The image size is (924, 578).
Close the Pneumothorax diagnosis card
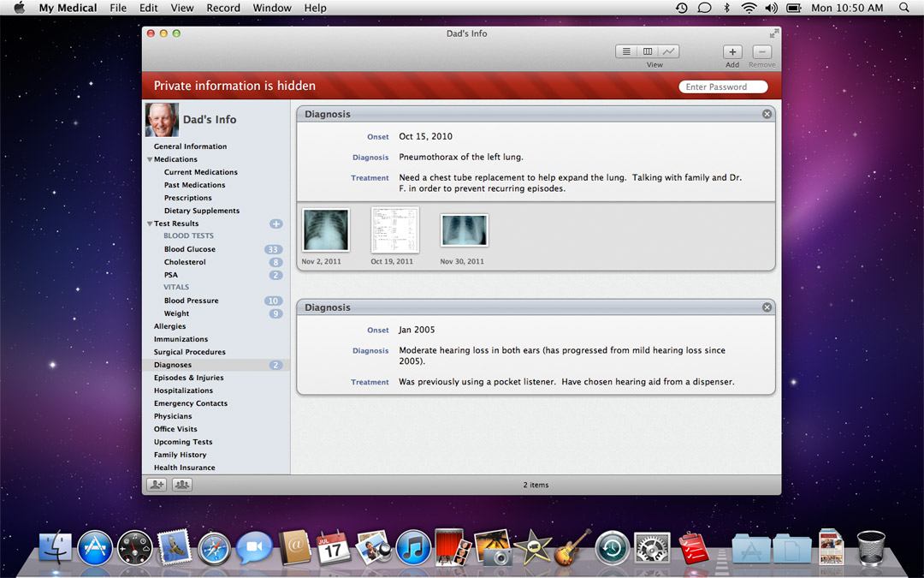[x=767, y=114]
